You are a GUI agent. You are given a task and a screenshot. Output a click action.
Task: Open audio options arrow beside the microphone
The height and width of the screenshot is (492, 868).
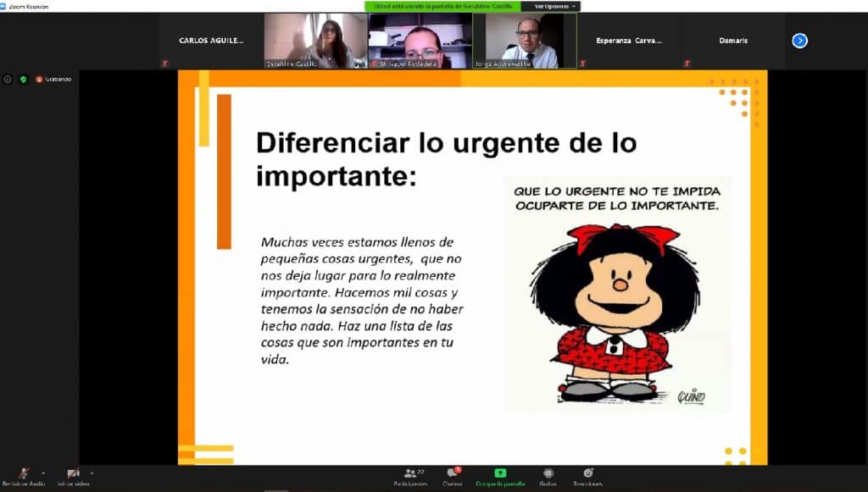tap(43, 473)
